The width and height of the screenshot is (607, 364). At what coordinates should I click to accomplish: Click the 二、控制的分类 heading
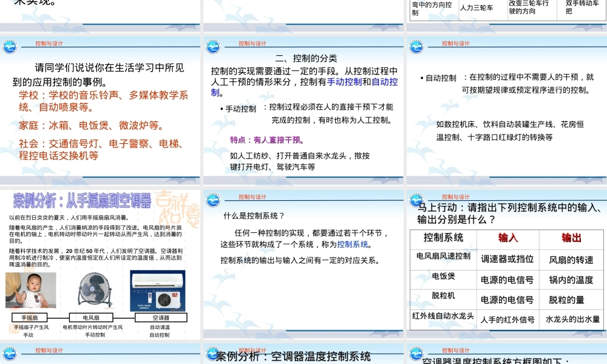306,58
